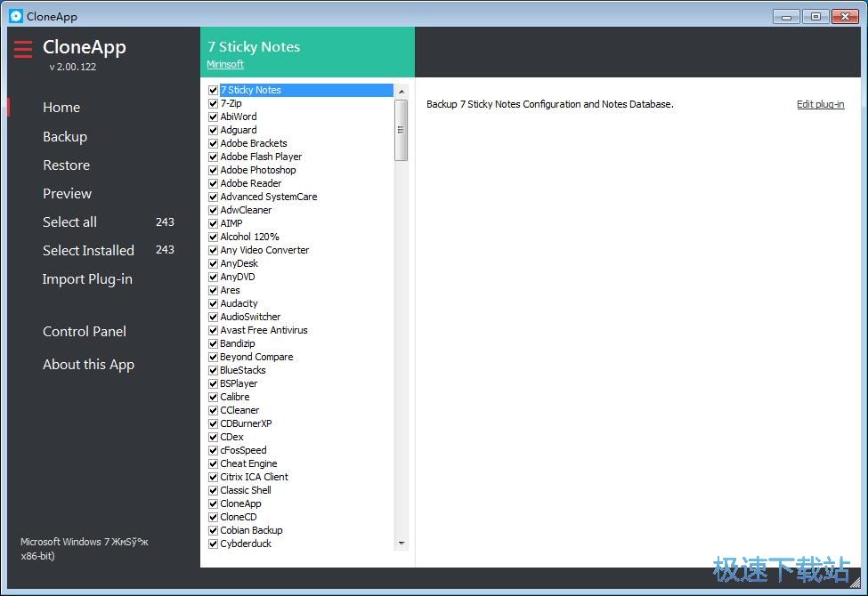Select AnyDesk in the list
Image resolution: width=868 pixels, height=596 pixels.
coord(239,263)
